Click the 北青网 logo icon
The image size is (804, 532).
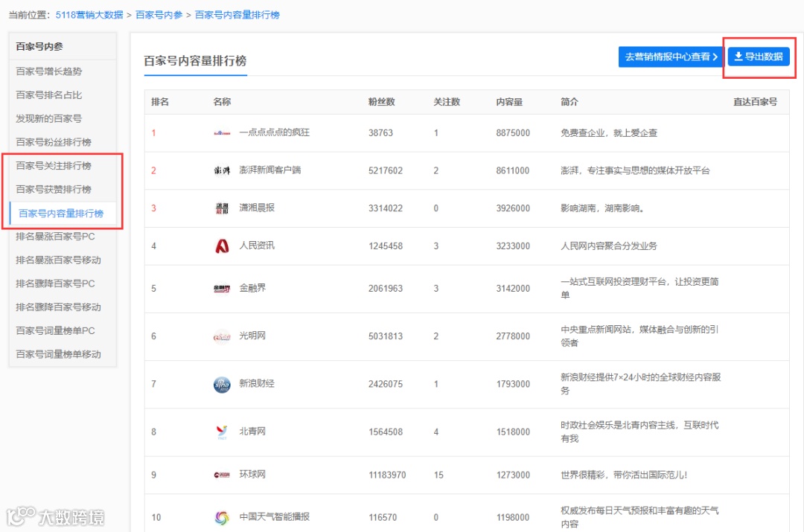pyautogui.click(x=222, y=432)
